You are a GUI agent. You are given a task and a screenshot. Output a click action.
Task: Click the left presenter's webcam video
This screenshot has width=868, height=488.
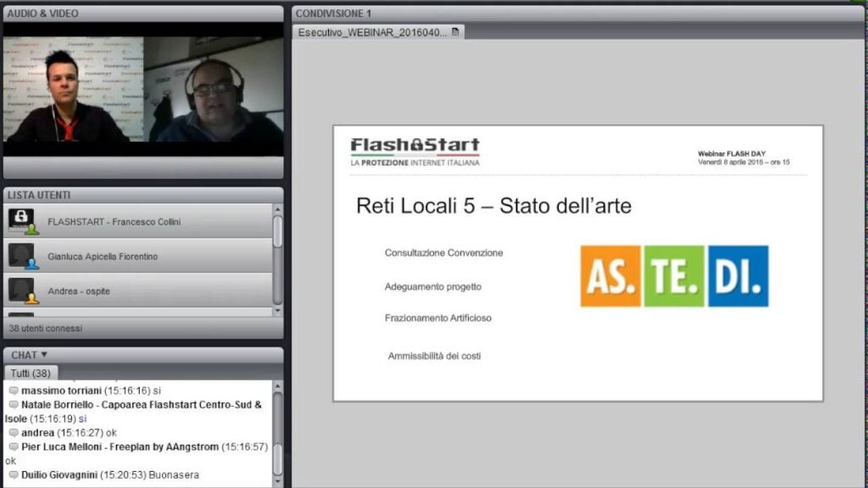point(73,89)
